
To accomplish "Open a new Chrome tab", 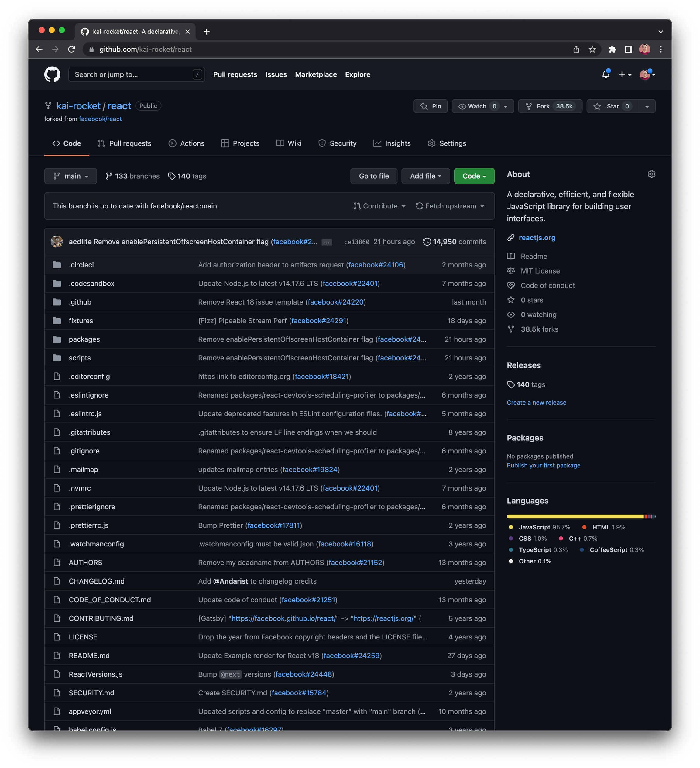I will pyautogui.click(x=206, y=32).
